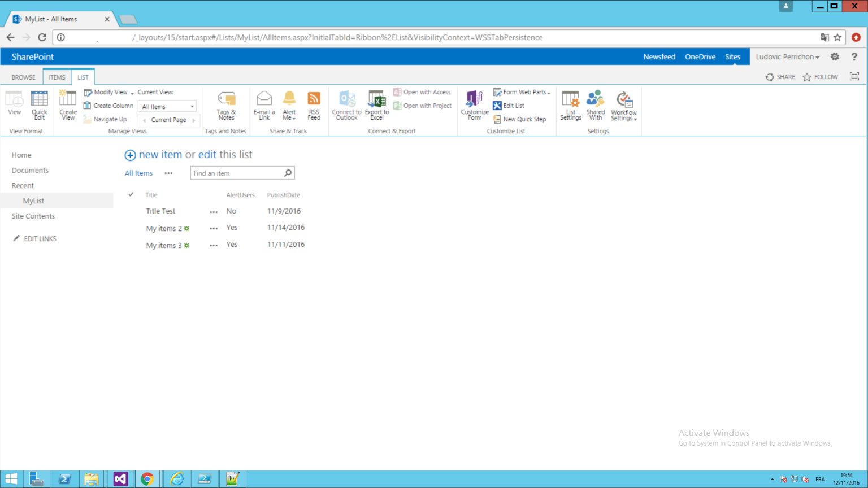Expand the Ludovic Perrichon user menu
Image resolution: width=868 pixels, height=488 pixels.
787,57
